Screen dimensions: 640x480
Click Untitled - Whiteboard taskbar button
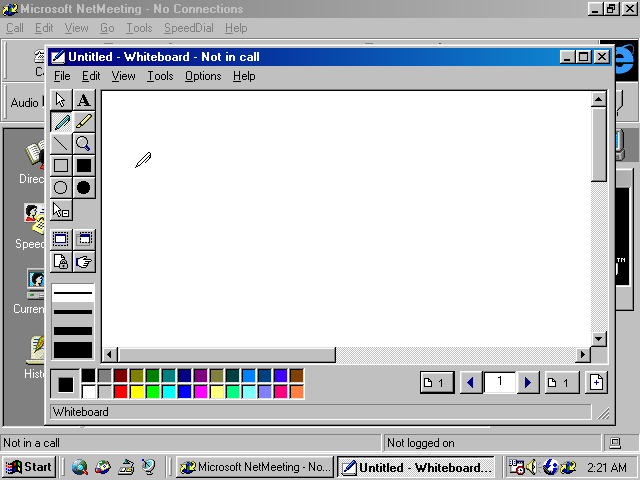416,467
